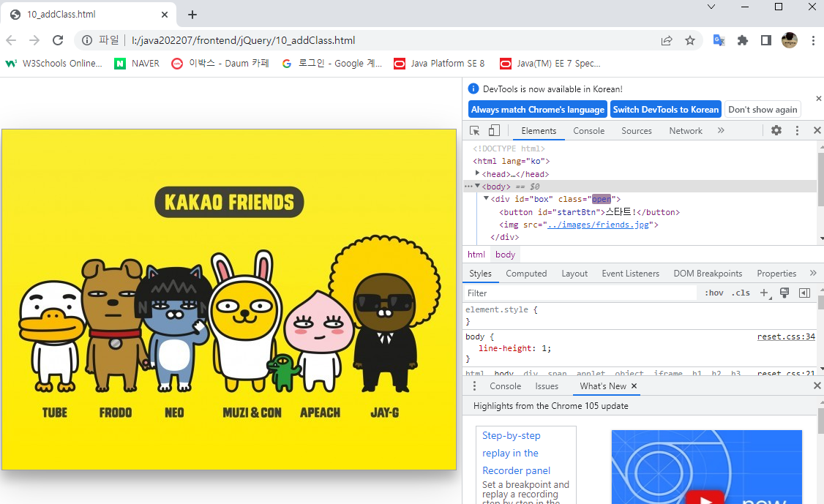Select the DOM Breakpoints tab

(708, 274)
